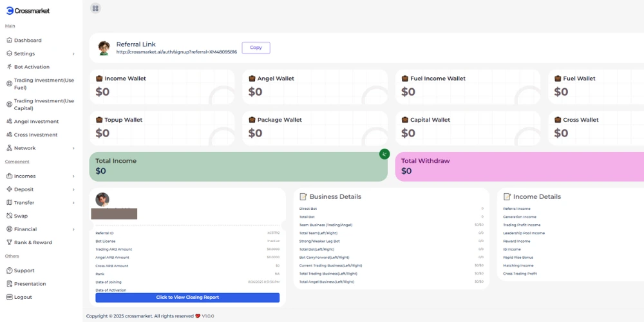Select the Cross Wallet card title
Screen dimensions: 644x322
(x=581, y=120)
